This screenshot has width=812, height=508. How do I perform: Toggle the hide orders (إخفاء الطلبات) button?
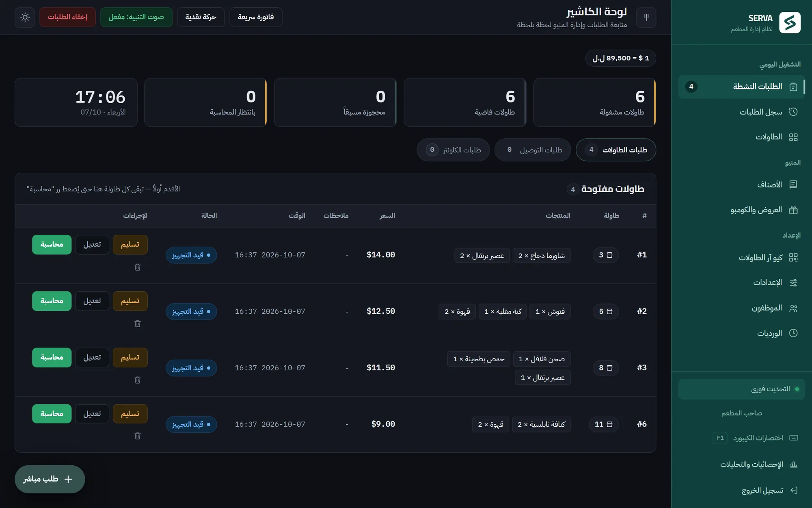[x=67, y=17]
